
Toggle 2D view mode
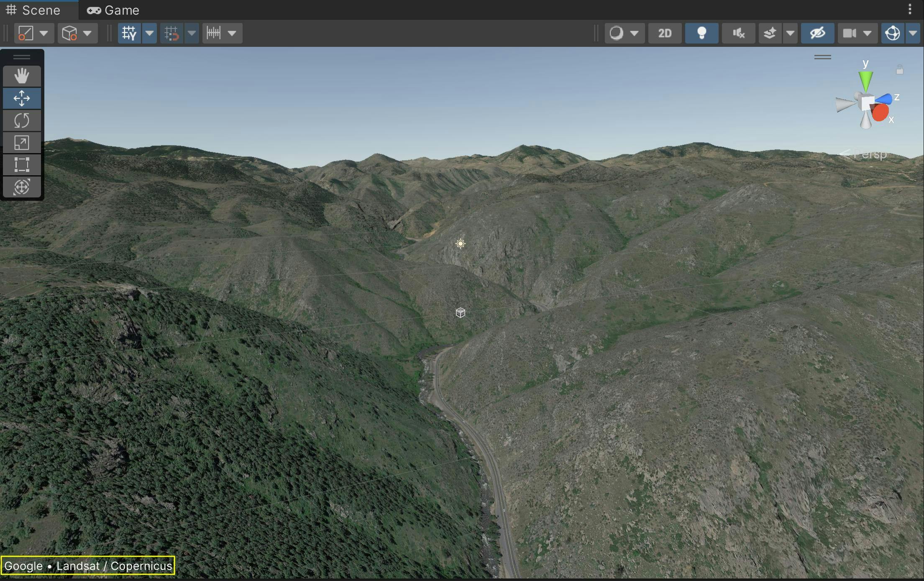click(x=665, y=33)
